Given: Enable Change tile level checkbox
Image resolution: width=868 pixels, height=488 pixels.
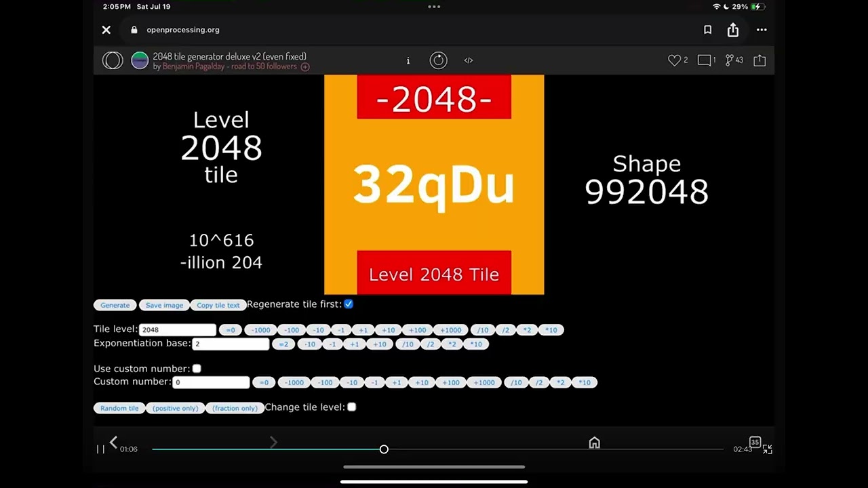Looking at the screenshot, I should [352, 407].
